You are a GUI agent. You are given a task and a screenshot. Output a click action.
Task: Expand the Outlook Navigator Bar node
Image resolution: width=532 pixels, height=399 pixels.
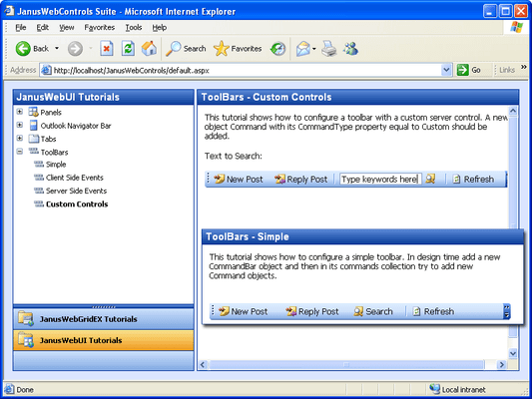pyautogui.click(x=20, y=125)
